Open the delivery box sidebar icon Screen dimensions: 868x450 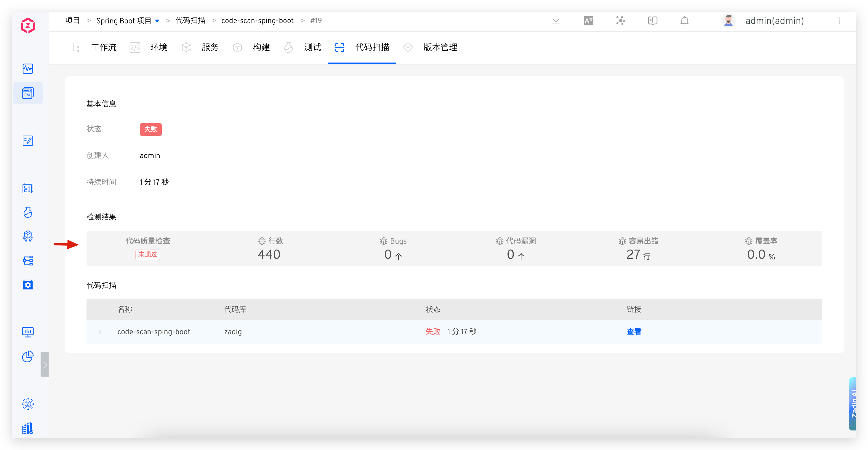click(x=28, y=237)
